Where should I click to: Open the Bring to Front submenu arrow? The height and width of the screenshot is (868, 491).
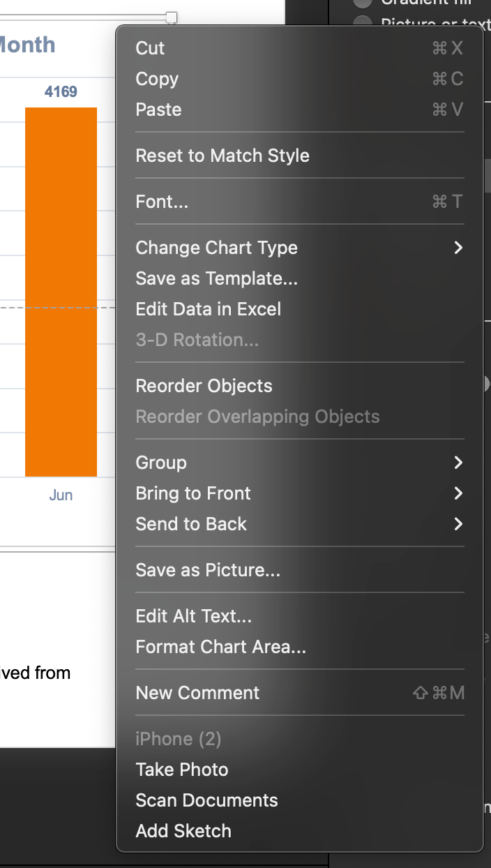[458, 493]
